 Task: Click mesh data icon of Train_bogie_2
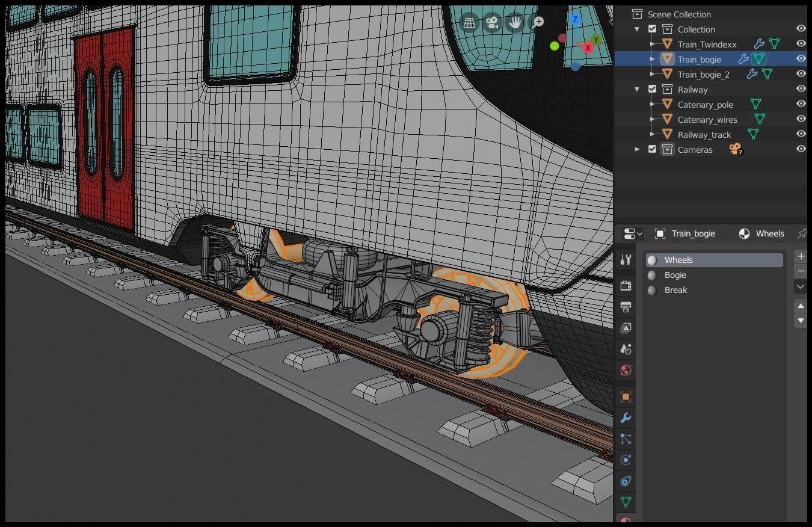click(x=767, y=74)
